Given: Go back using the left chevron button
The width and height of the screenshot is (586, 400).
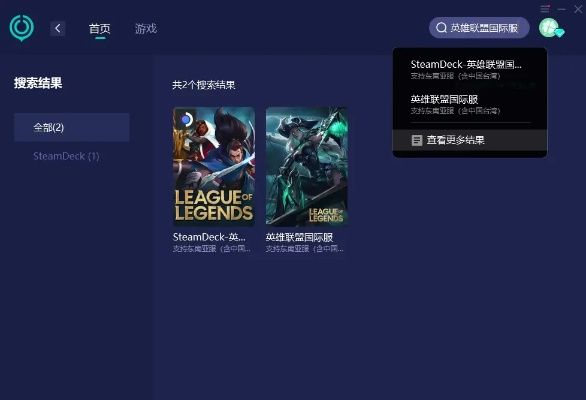Looking at the screenshot, I should click(x=58, y=28).
